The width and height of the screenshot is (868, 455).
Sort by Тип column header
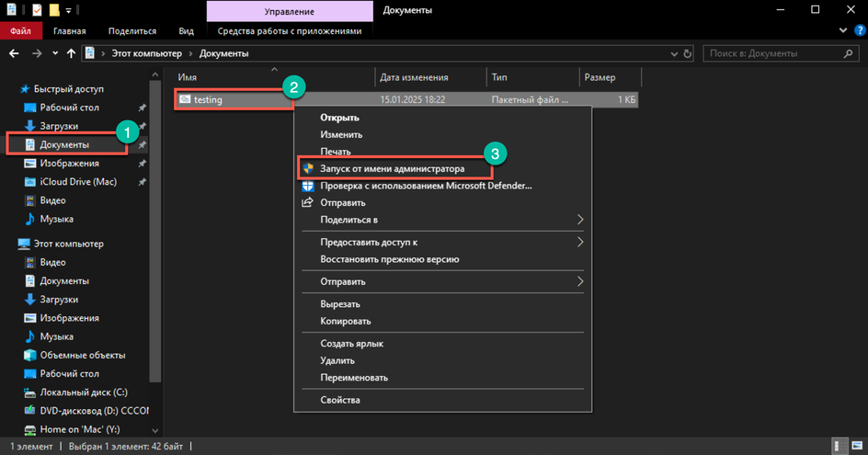(x=498, y=77)
